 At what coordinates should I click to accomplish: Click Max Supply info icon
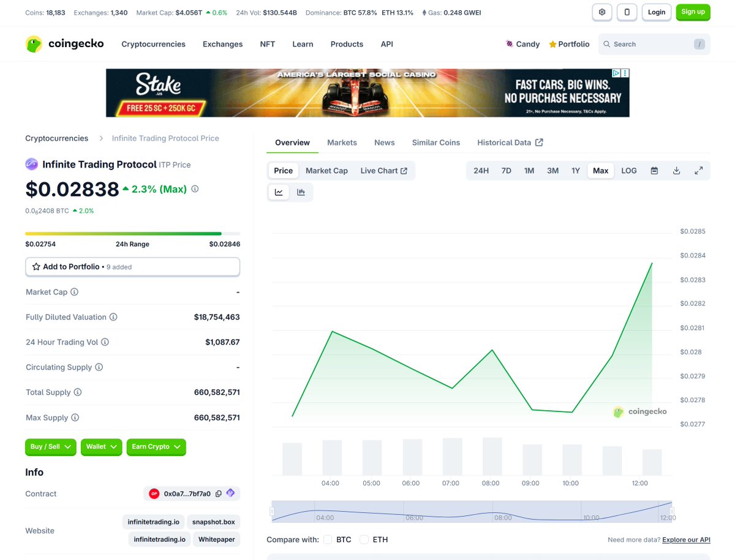point(75,417)
